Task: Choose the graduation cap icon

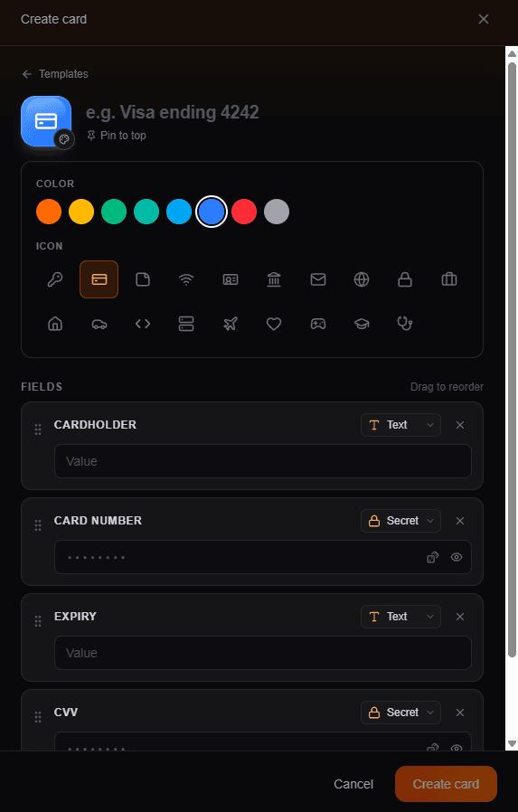Action: click(362, 324)
